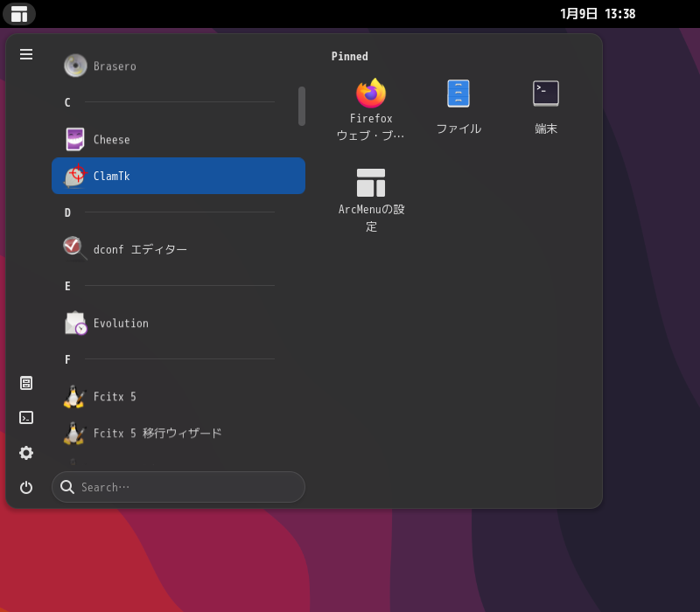This screenshot has height=612, width=700.
Task: Open pinned ファイル file manager
Action: pyautogui.click(x=458, y=107)
